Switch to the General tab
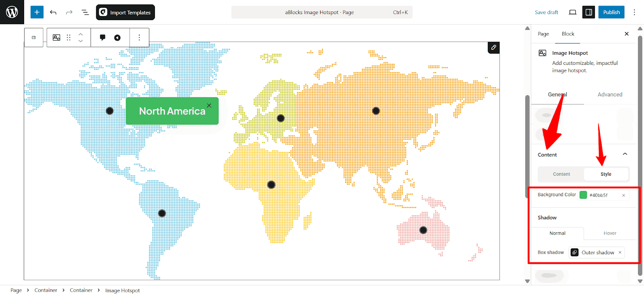Image resolution: width=644 pixels, height=295 pixels. tap(557, 94)
